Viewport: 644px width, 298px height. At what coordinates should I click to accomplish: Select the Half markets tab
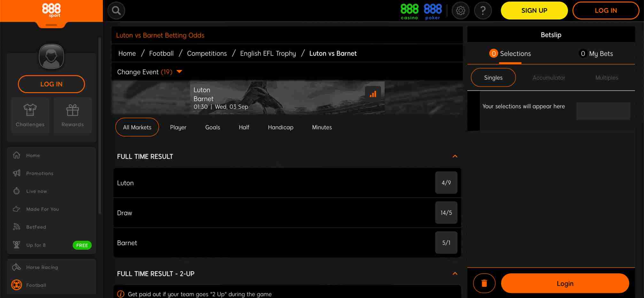tap(244, 127)
